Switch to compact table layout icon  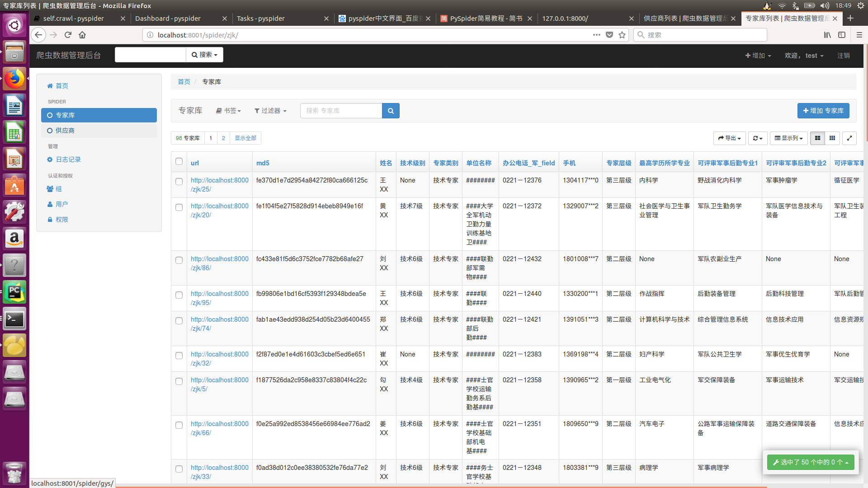(x=832, y=138)
